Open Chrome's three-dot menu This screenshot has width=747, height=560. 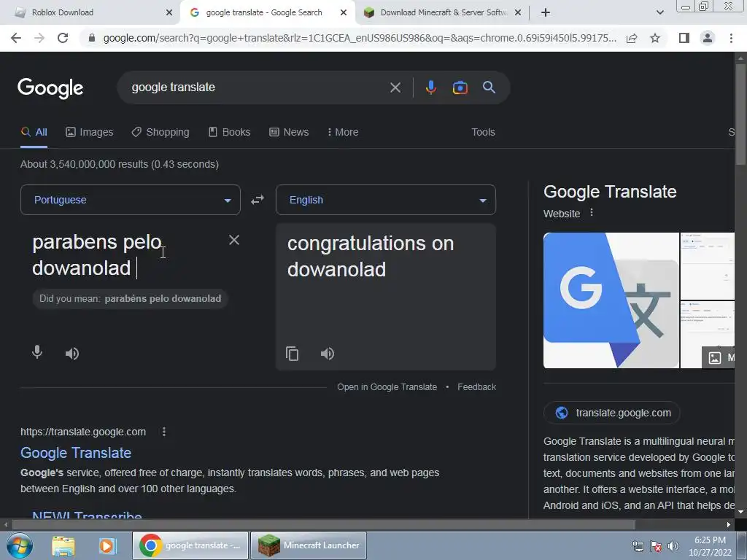coord(731,38)
